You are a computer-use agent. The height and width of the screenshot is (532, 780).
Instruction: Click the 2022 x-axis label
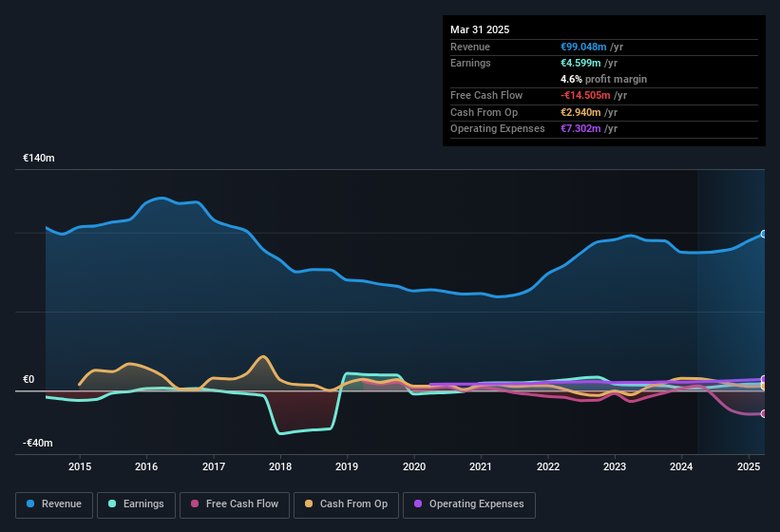(548, 466)
